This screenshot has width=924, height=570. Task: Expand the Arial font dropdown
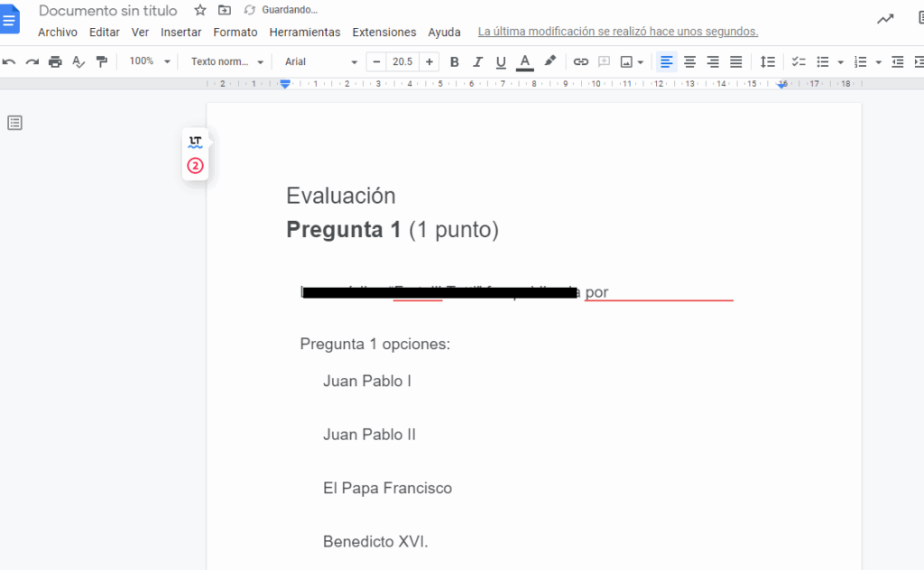[320, 61]
